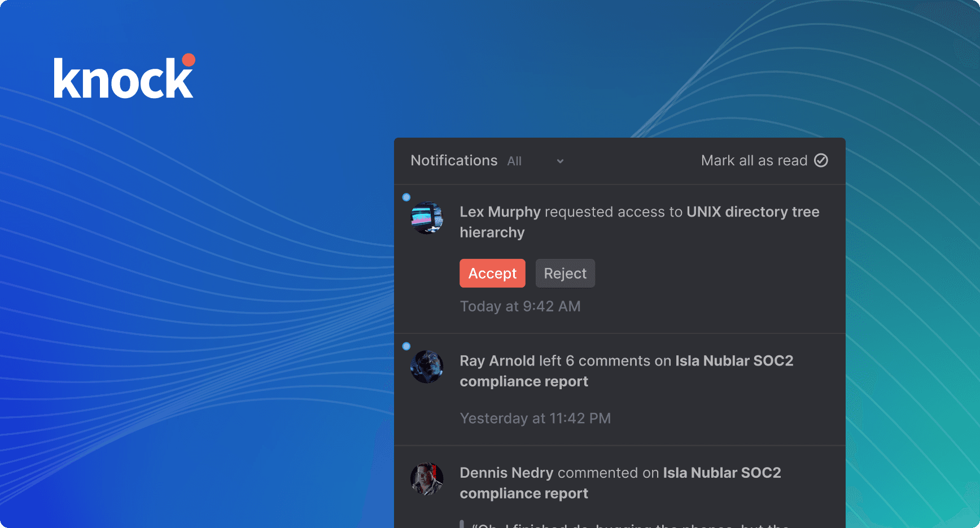
Task: Click Dennis Nedry's avatar
Action: coord(427,479)
